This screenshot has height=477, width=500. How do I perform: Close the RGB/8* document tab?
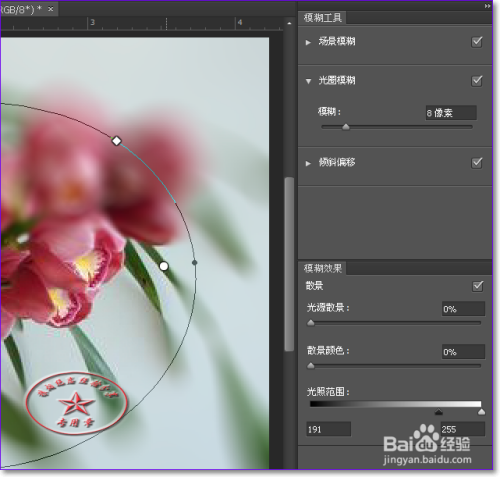[50, 9]
